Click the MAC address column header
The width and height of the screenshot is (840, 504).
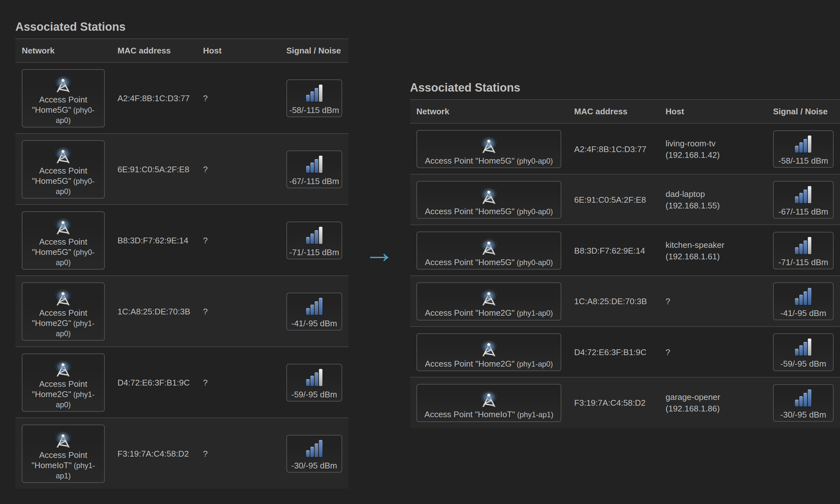point(600,111)
